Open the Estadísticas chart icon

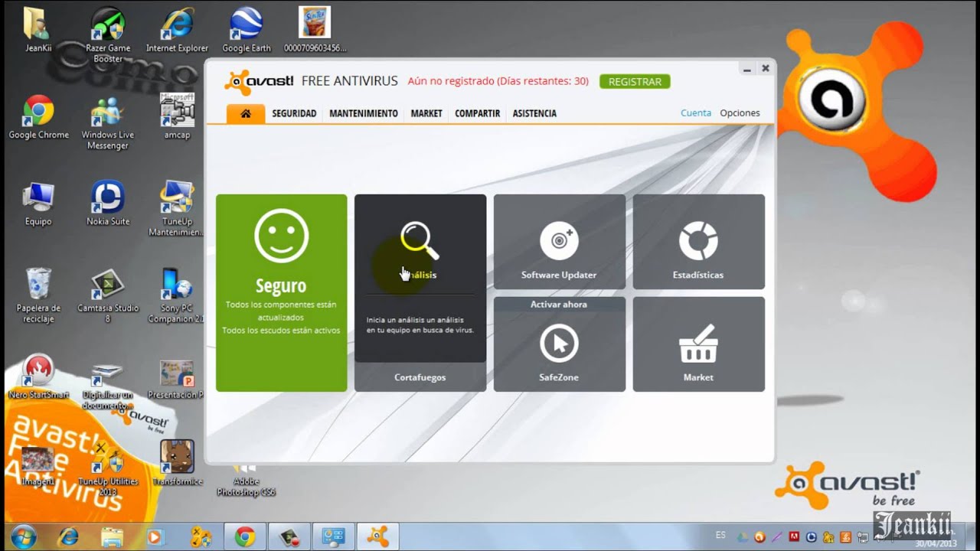tap(698, 240)
